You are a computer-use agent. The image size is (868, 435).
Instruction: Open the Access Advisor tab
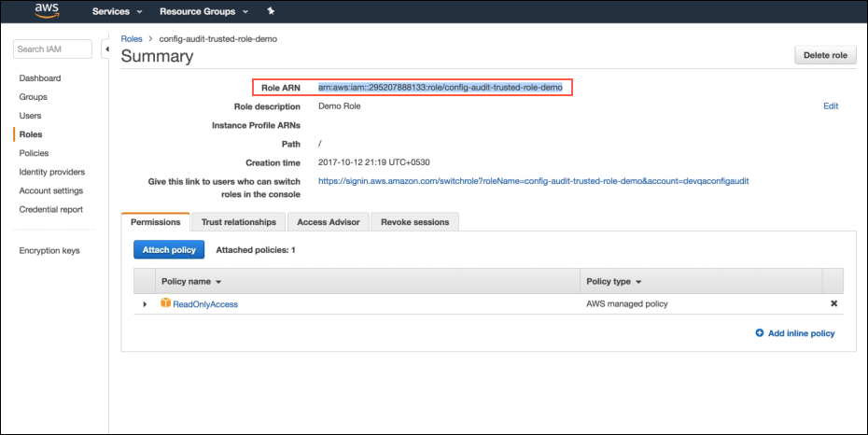tap(329, 222)
